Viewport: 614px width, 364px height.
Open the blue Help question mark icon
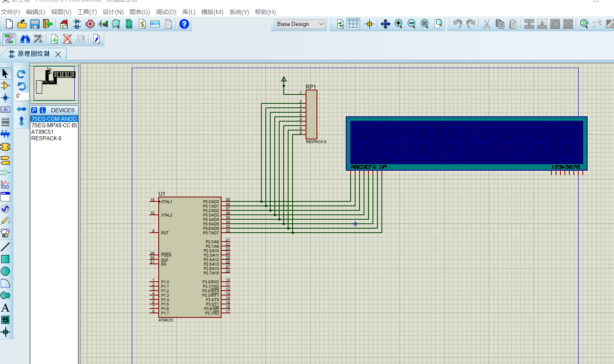click(x=184, y=24)
